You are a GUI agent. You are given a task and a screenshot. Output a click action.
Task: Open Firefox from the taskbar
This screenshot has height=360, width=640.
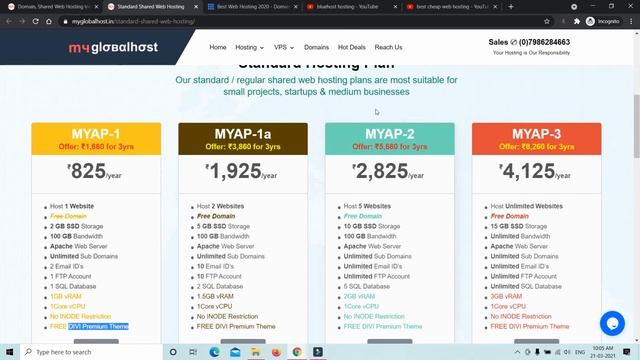pos(276,352)
